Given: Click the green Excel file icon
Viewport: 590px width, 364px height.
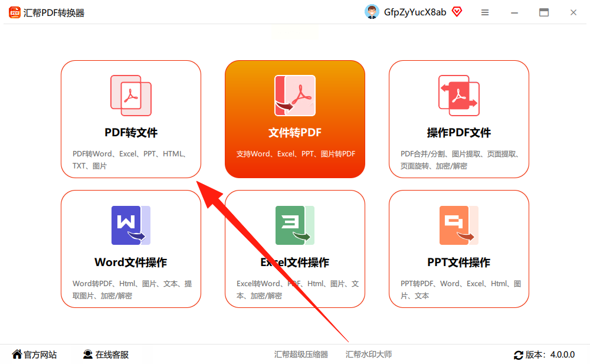Looking at the screenshot, I should [295, 225].
